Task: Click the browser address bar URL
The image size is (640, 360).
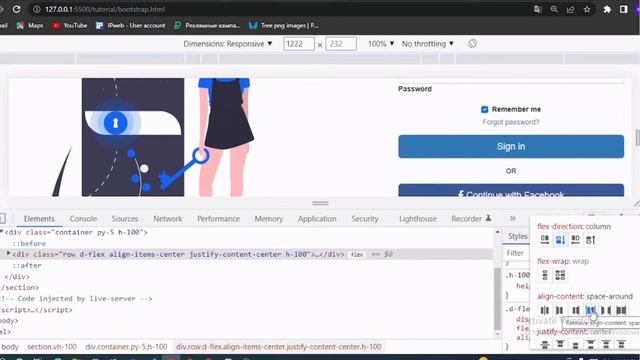Action: point(104,9)
